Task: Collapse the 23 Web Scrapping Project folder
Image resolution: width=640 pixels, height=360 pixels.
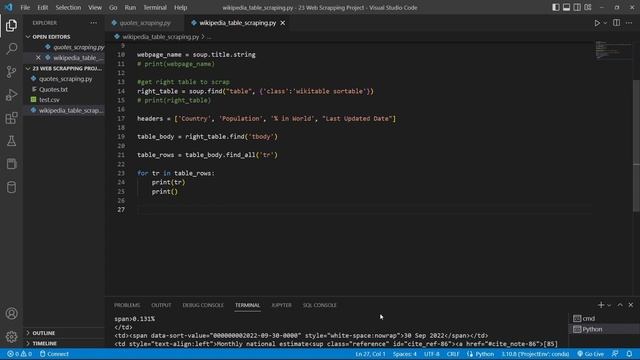Action: (x=64, y=68)
